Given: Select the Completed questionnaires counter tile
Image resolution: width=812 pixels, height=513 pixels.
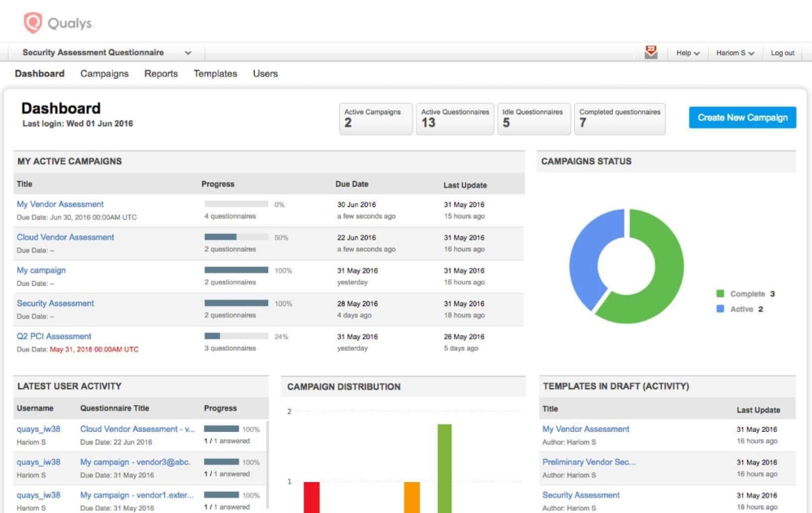Looking at the screenshot, I should click(x=620, y=119).
